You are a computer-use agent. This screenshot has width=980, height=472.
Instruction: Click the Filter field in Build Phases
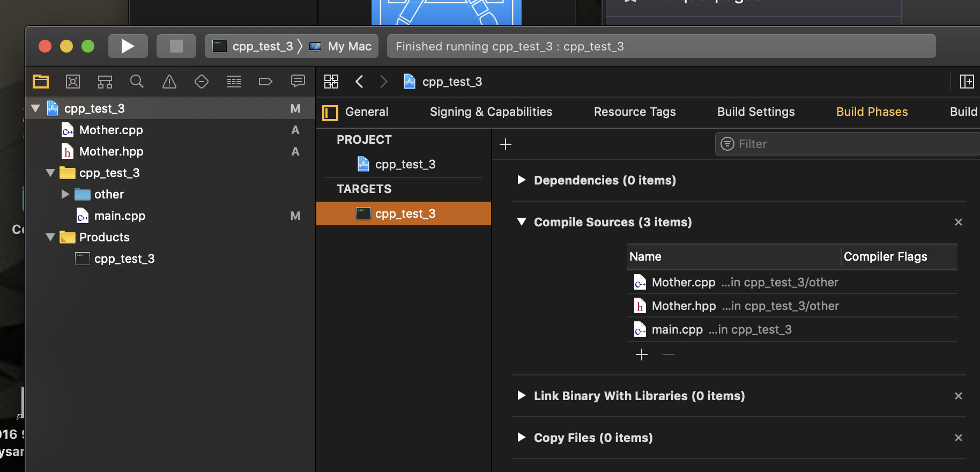[847, 144]
